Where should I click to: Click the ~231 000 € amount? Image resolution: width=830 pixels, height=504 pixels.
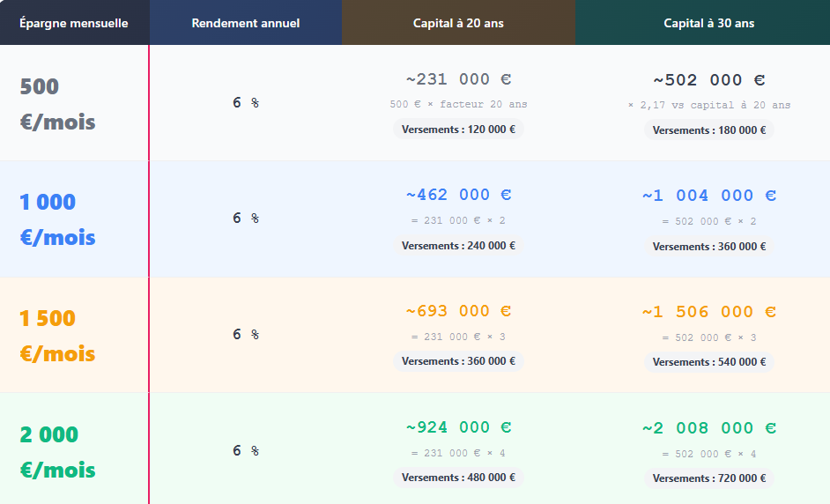[458, 79]
